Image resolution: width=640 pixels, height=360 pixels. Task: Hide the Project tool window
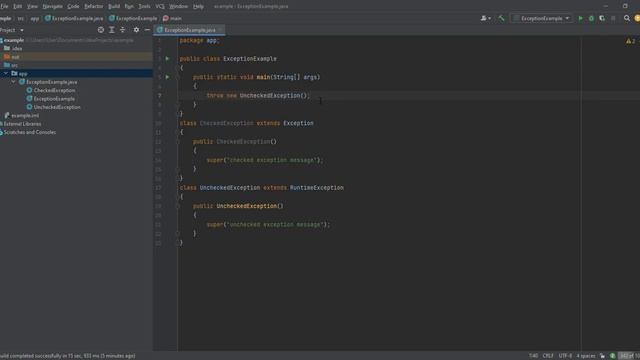coord(147,30)
